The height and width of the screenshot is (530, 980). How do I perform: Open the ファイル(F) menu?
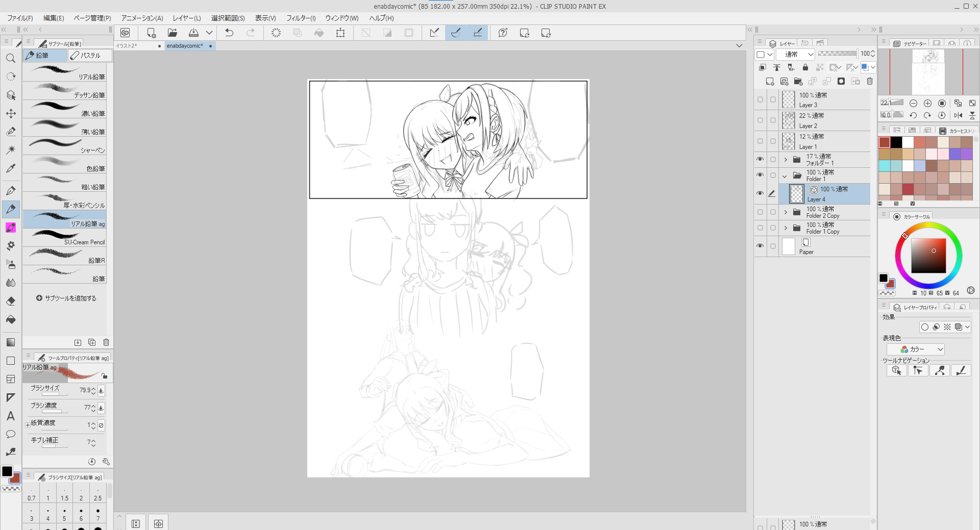pyautogui.click(x=20, y=18)
